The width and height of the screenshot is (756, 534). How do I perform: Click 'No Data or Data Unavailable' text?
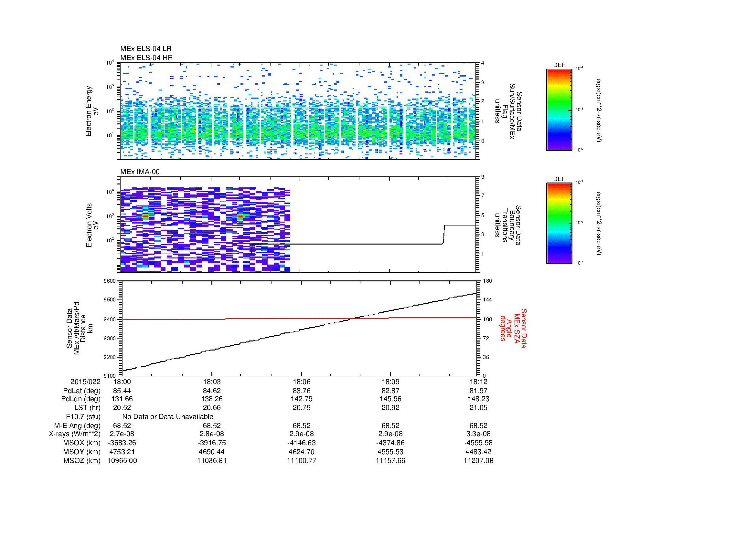pyautogui.click(x=168, y=416)
